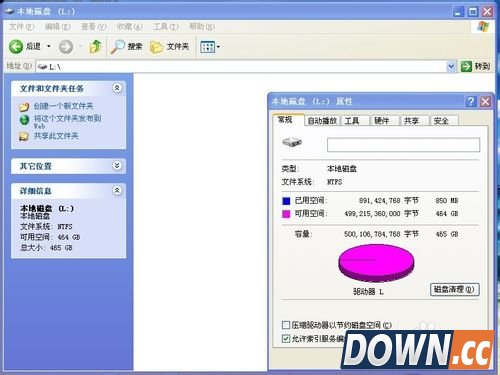The height and width of the screenshot is (375, 500).
Task: Open the address bar dropdown
Action: 451,67
